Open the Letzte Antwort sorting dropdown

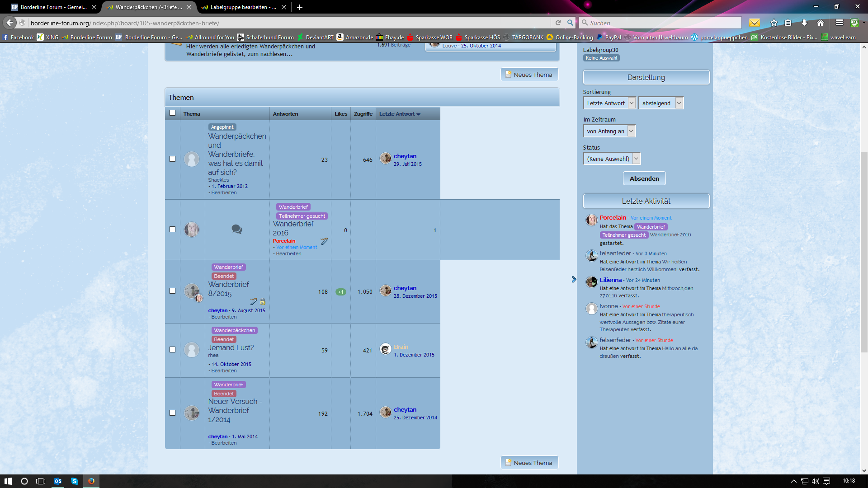point(609,103)
